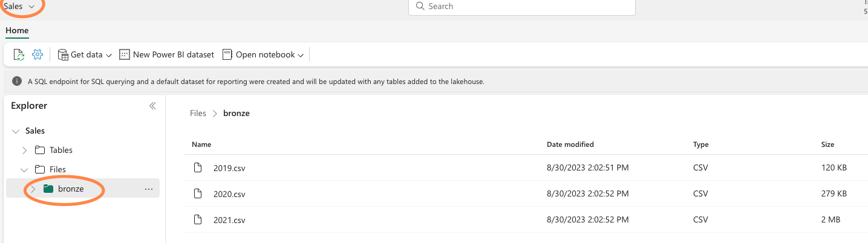Screen dimensions: 868x243
Task: Open the 2021.csv file
Action: pos(229,219)
